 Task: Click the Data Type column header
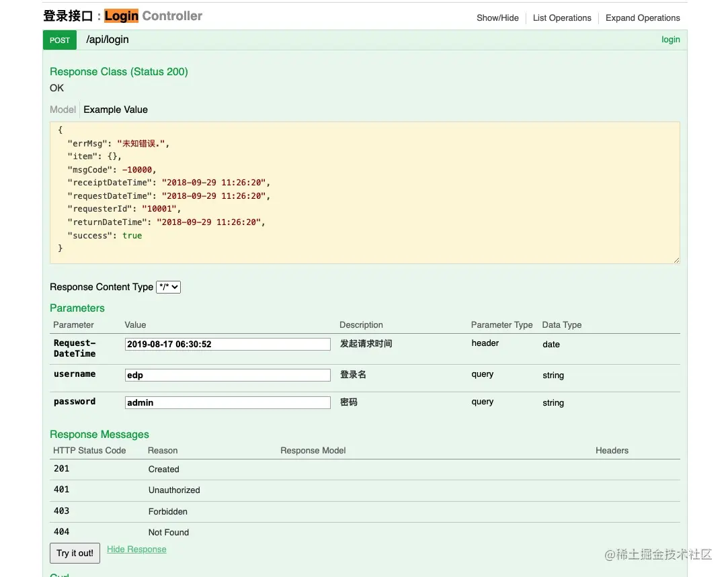pyautogui.click(x=562, y=324)
